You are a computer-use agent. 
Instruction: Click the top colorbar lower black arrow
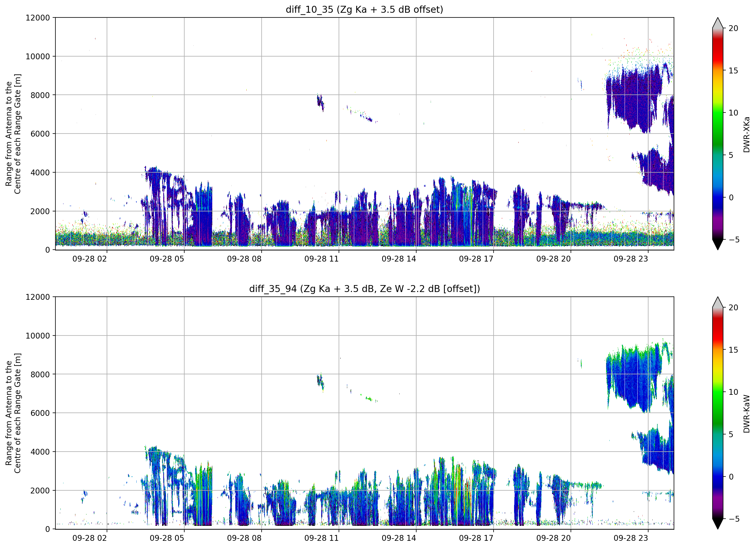(718, 245)
